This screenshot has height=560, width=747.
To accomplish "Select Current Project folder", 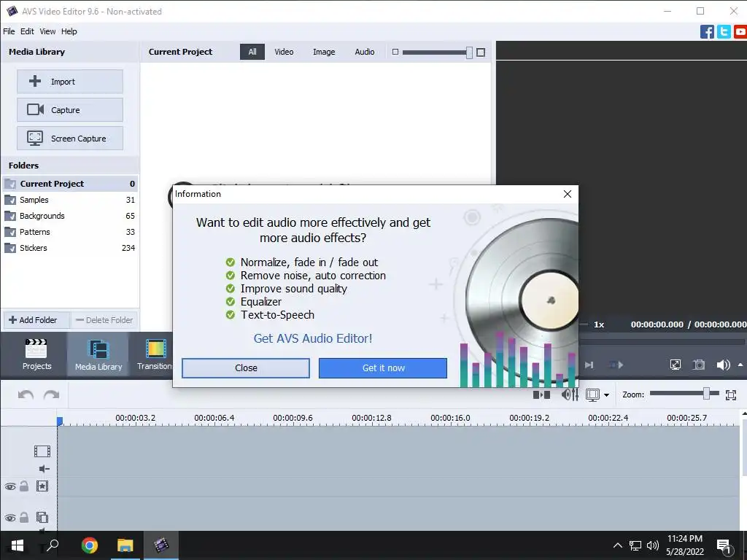I will click(x=70, y=184).
